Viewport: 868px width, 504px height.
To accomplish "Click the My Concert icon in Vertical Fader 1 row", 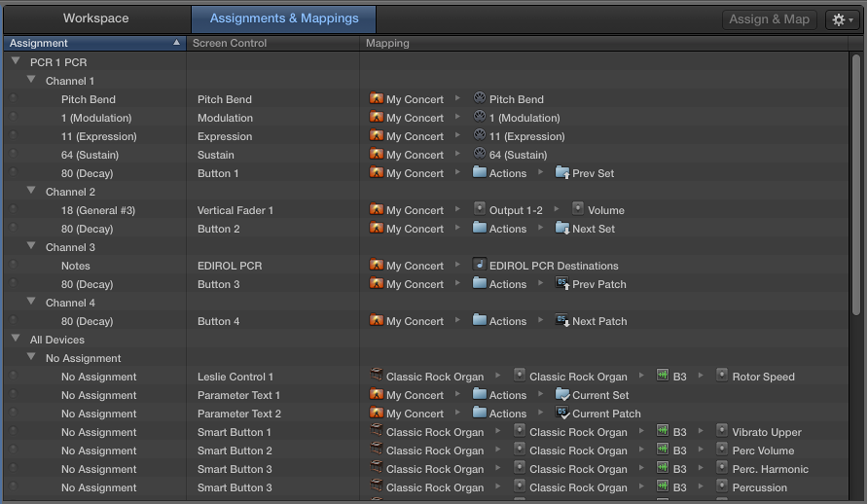I will click(377, 209).
